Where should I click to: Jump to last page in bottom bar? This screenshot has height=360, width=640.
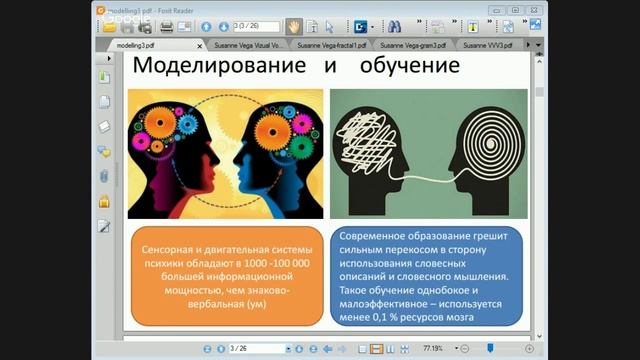(x=313, y=349)
